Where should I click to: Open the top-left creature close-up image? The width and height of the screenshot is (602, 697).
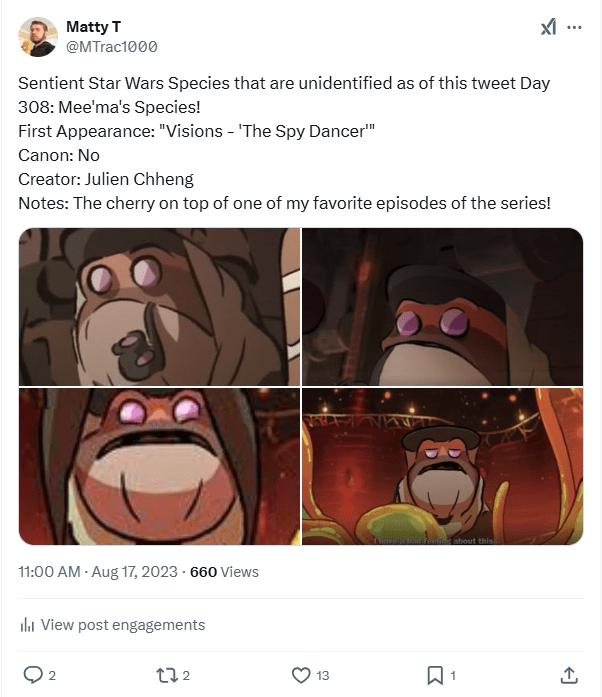point(159,307)
